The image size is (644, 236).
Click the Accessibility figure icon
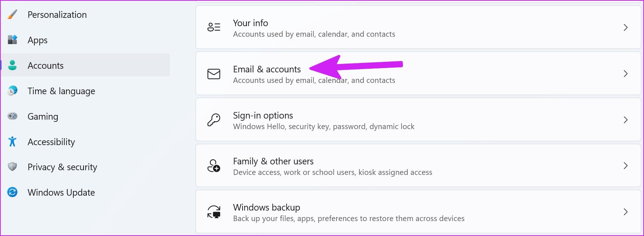coord(12,141)
